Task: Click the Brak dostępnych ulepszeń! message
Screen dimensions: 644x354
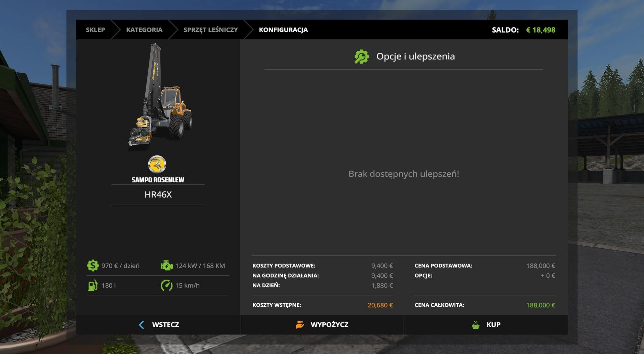Action: [404, 174]
